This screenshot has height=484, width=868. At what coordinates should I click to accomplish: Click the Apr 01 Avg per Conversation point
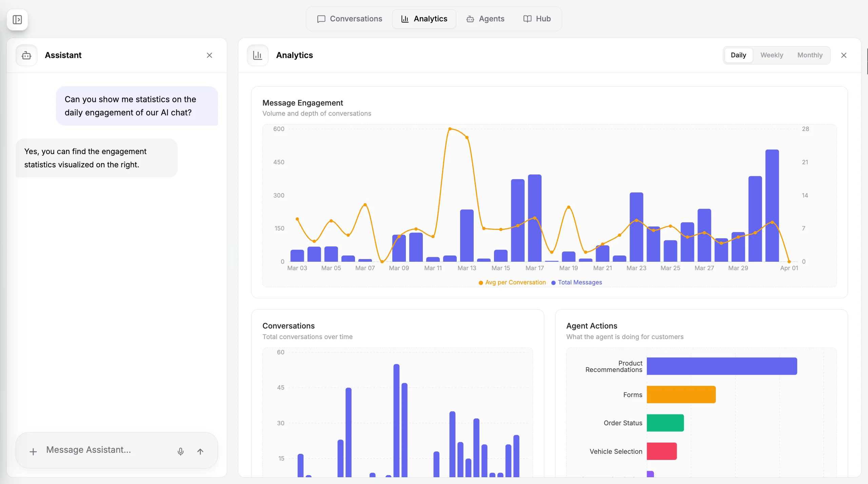(789, 262)
